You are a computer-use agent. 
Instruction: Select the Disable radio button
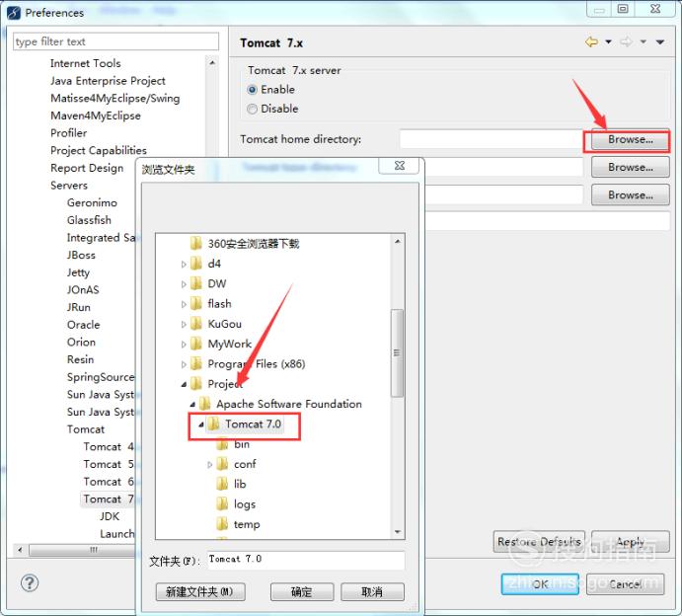click(x=252, y=109)
